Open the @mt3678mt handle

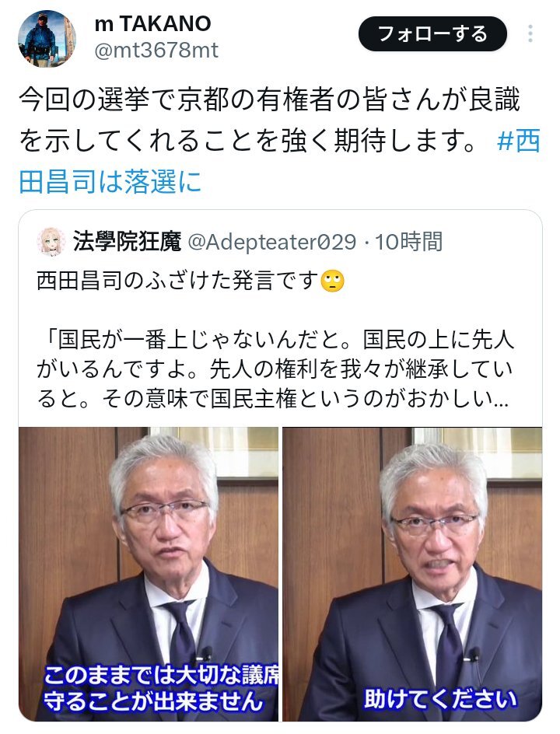click(156, 51)
